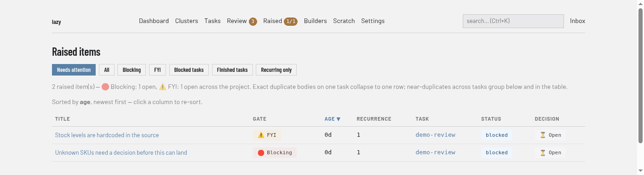This screenshot has height=175, width=644.
Task: Toggle Age column sort direction
Action: [333, 119]
